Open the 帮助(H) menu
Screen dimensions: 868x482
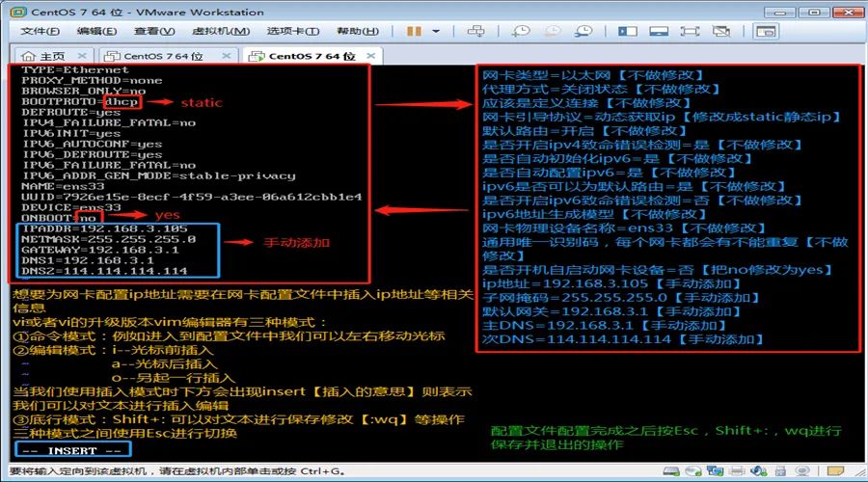pos(358,31)
